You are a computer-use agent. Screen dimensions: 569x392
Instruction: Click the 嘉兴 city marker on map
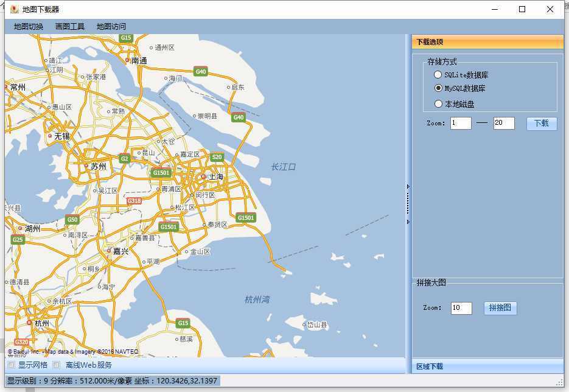pyautogui.click(x=108, y=250)
